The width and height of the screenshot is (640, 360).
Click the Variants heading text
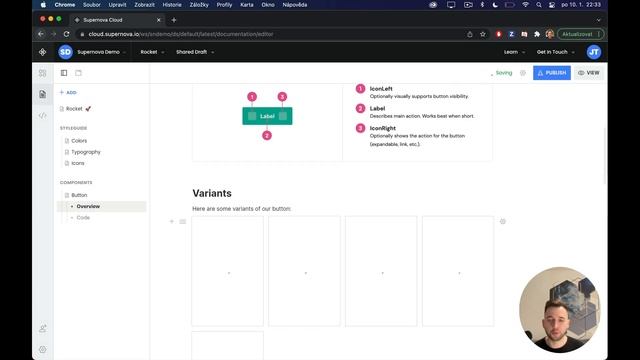[x=212, y=193]
